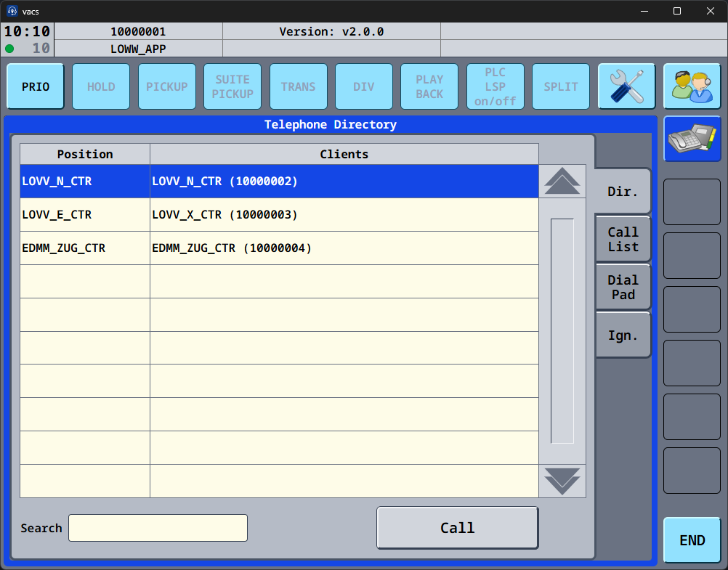This screenshot has height=570, width=728.
Task: Toggle the PLC LSP on/off button
Action: pyautogui.click(x=495, y=86)
